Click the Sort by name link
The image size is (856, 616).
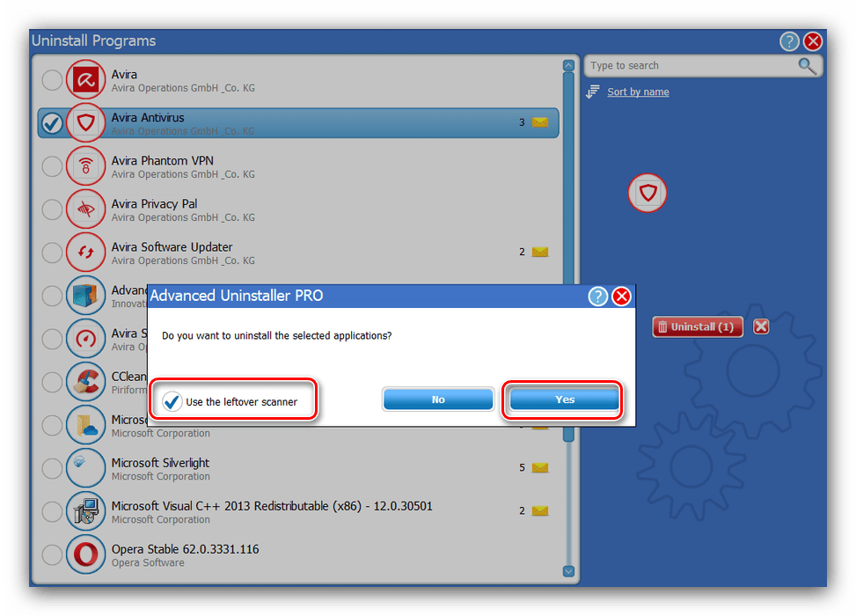tap(638, 92)
